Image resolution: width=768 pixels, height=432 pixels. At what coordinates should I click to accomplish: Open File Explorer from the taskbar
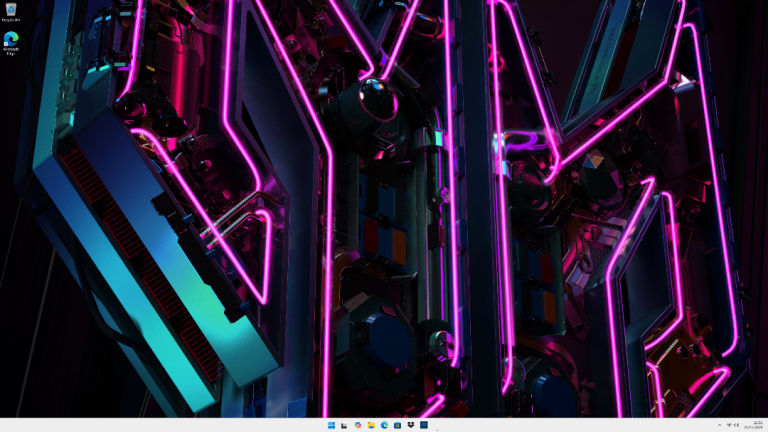pos(371,425)
